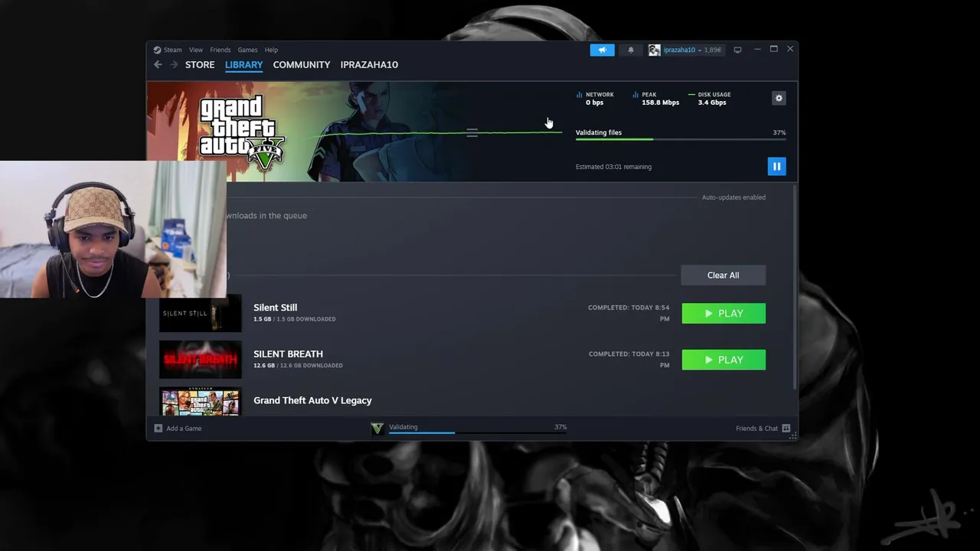Click the 1,89€ wallet balance
Image resolution: width=980 pixels, height=551 pixels.
(x=713, y=50)
